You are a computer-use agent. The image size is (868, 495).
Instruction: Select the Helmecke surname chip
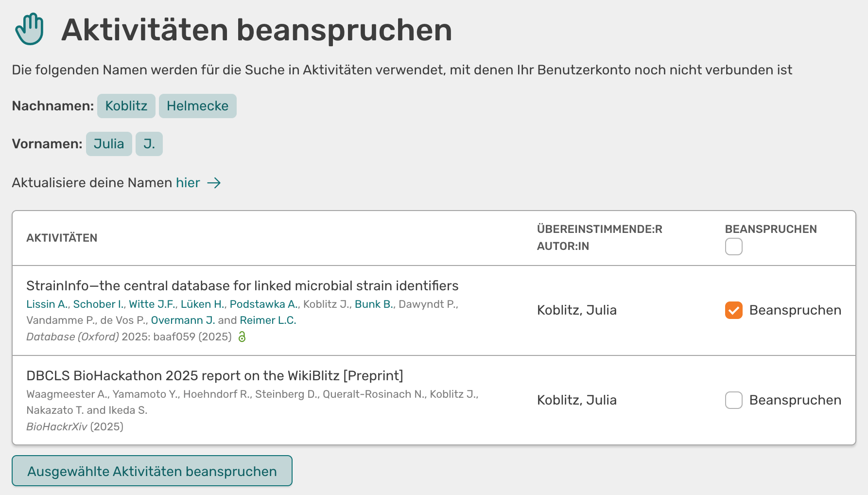click(197, 106)
